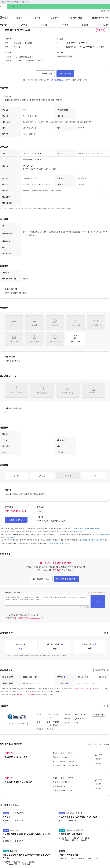This screenshot has height=868, width=110.
Task: Click the 교육비 지원 welfare icon
Action: click(76, 322)
